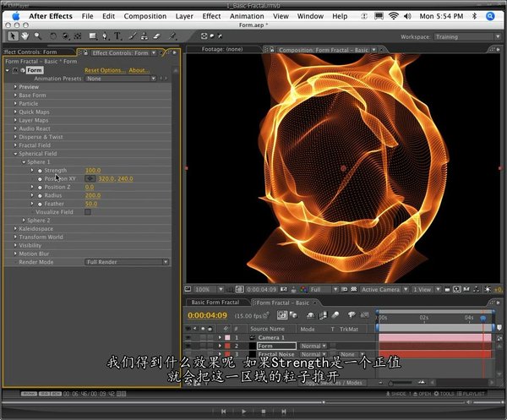Click the About link for Form effect
507x420 pixels.
point(139,70)
